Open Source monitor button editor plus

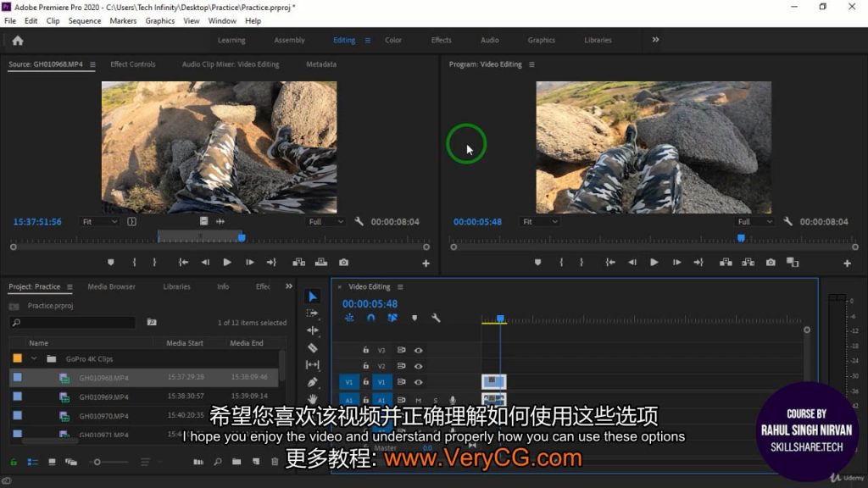[426, 263]
